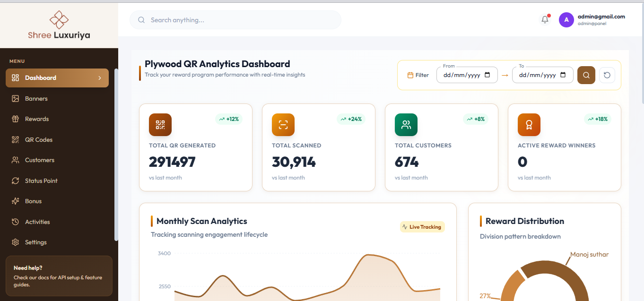Click the Active Reward Winners award icon
The height and width of the screenshot is (301, 644).
click(x=529, y=125)
